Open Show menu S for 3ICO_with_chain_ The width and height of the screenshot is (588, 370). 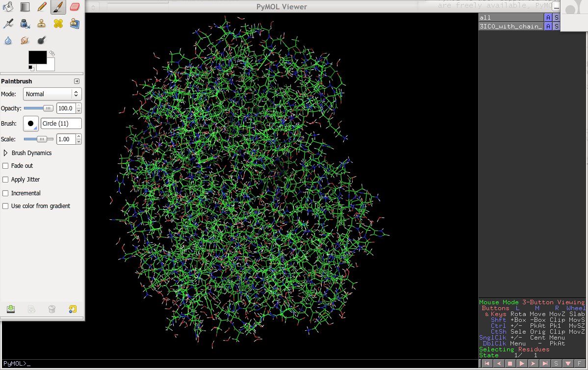pos(557,26)
